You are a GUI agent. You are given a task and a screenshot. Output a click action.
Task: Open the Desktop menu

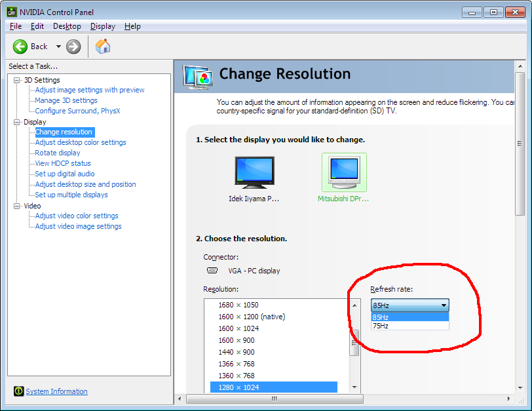[x=67, y=26]
